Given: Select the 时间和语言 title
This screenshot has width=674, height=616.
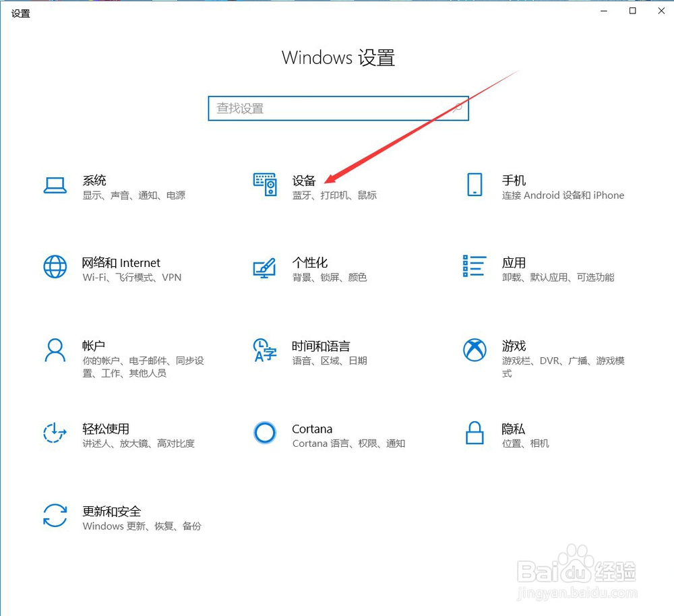Looking at the screenshot, I should coord(321,346).
